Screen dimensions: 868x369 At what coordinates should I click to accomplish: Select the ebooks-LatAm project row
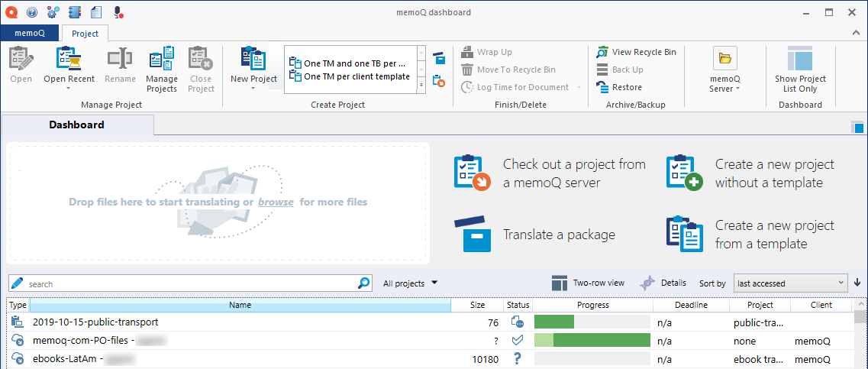click(x=431, y=359)
